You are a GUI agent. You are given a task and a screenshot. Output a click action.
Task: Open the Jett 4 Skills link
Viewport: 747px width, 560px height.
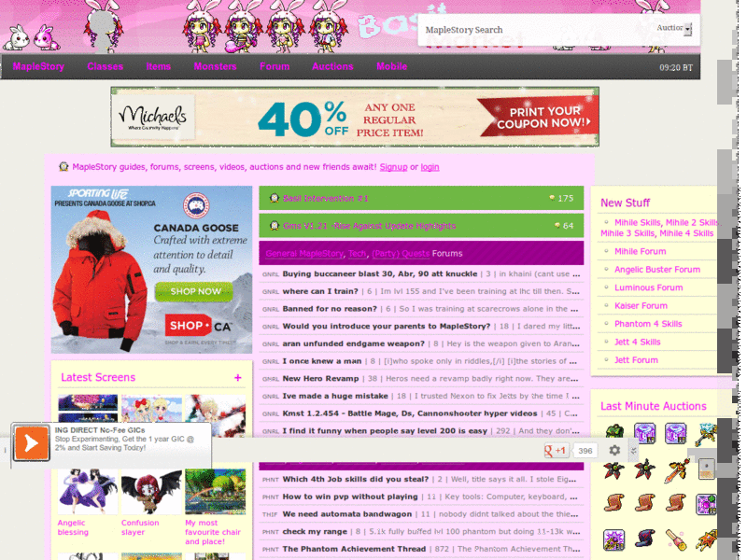click(x=638, y=342)
